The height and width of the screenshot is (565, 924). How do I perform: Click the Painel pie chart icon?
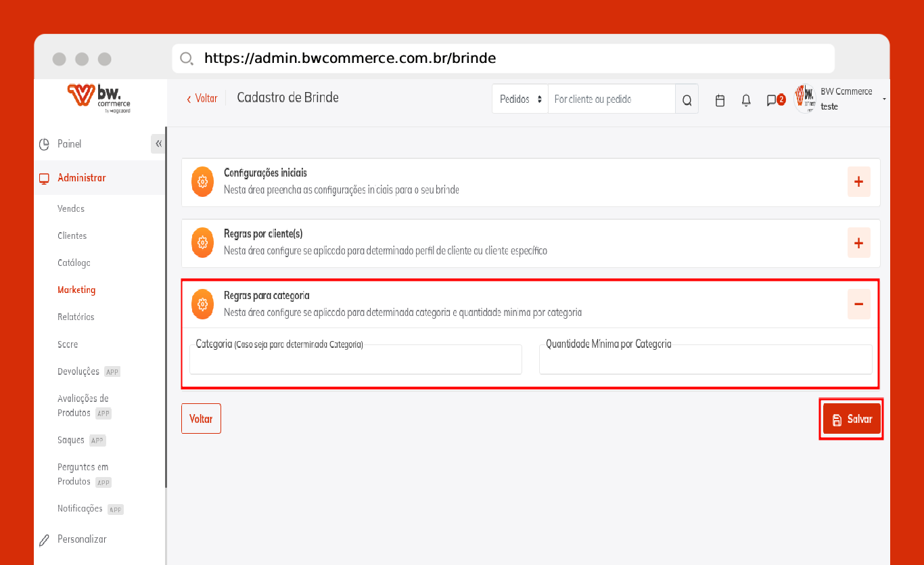coord(45,144)
